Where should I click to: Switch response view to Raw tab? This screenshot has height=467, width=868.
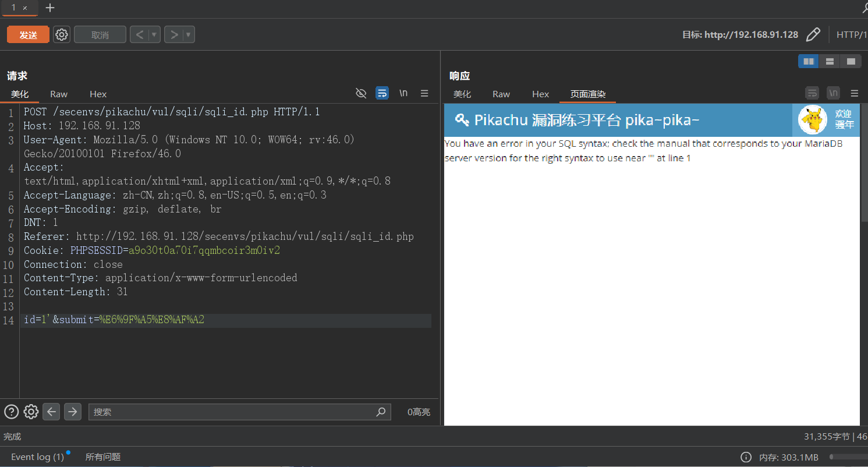[501, 94]
